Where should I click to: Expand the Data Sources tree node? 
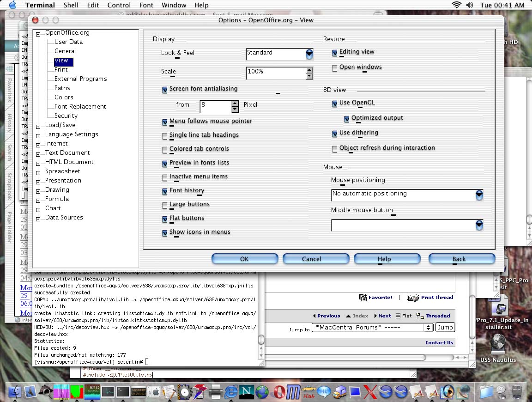click(38, 219)
